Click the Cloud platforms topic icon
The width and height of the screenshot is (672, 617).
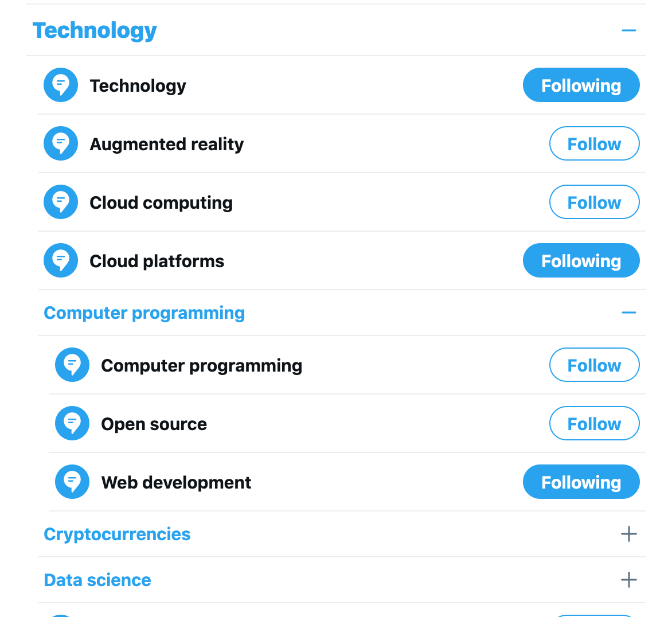(61, 260)
